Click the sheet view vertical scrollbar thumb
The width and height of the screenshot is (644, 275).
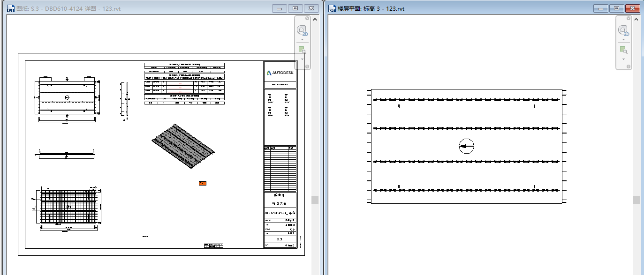315,200
